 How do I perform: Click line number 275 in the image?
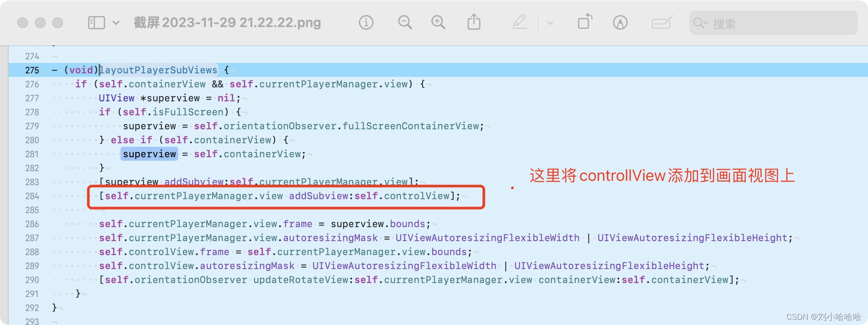32,70
